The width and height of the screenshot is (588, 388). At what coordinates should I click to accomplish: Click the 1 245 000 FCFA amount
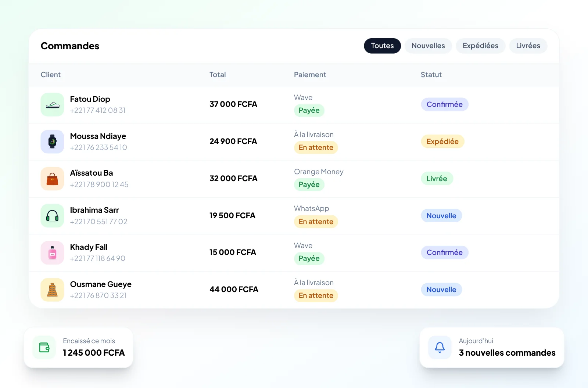[x=94, y=353]
